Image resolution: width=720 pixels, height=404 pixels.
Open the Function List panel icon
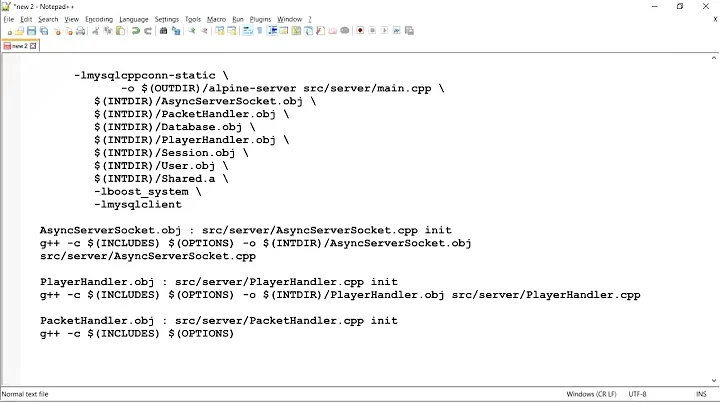tap(321, 31)
